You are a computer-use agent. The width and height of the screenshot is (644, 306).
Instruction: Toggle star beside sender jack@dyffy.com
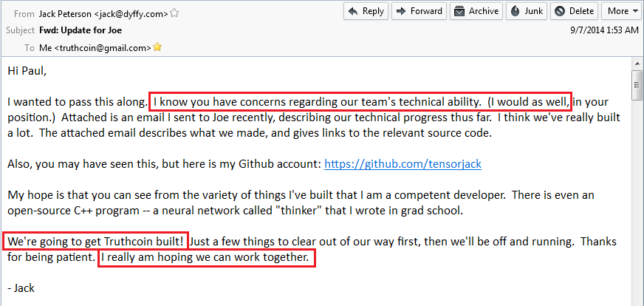coord(175,13)
